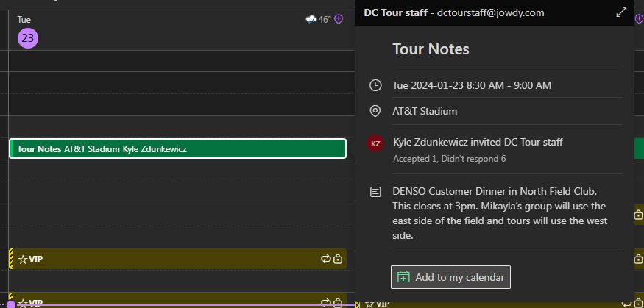Click the DC Tour staff calendar header
Image resolution: width=644 pixels, height=308 pixels.
pos(395,12)
